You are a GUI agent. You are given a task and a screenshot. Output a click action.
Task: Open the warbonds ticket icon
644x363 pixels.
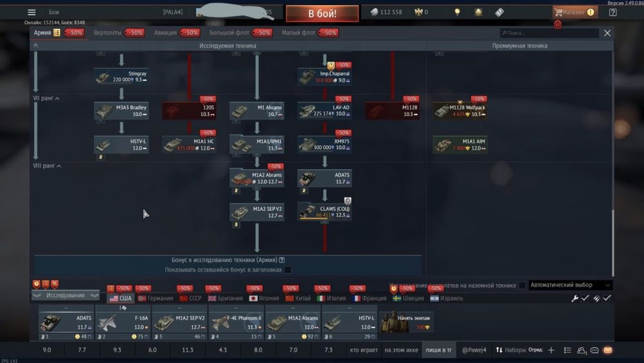coord(499,12)
